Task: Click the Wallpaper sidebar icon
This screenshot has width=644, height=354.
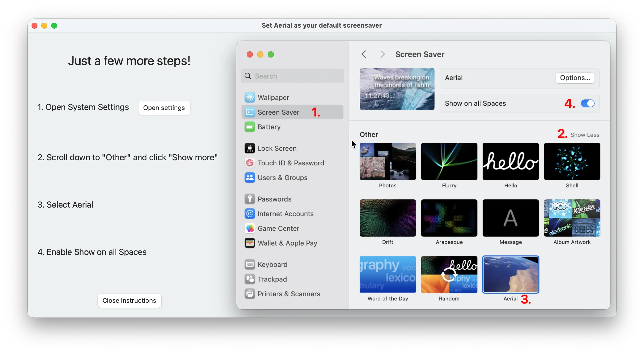Action: [x=250, y=98]
